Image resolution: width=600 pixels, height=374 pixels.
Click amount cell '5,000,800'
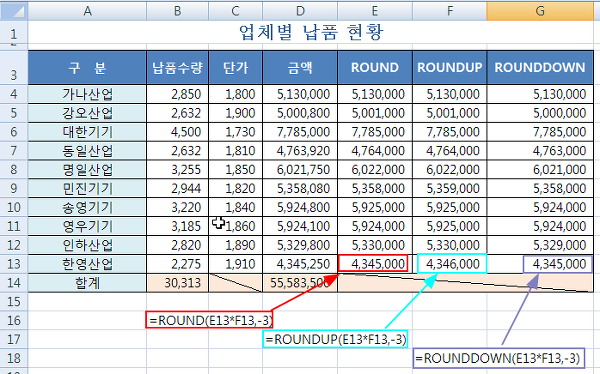[x=300, y=113]
